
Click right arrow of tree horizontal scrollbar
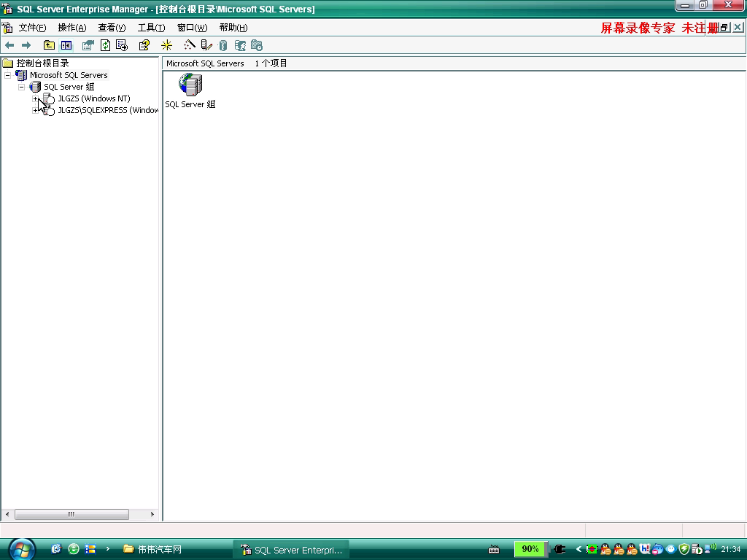point(152,514)
